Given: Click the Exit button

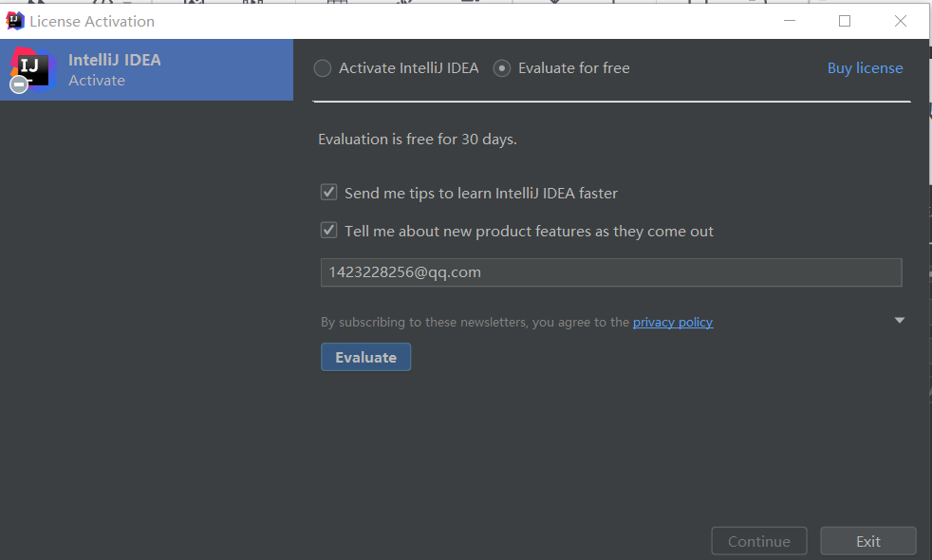Looking at the screenshot, I should (867, 541).
